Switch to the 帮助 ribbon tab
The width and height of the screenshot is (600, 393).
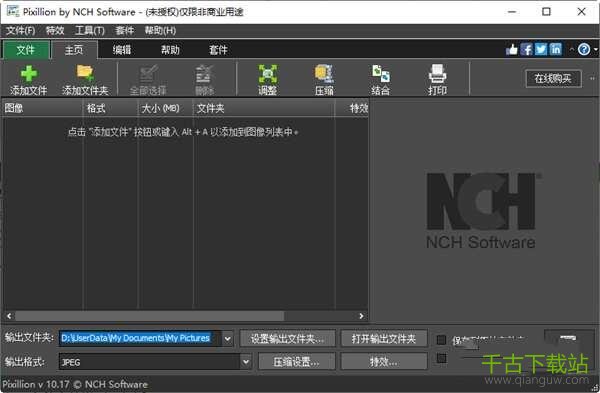(170, 50)
